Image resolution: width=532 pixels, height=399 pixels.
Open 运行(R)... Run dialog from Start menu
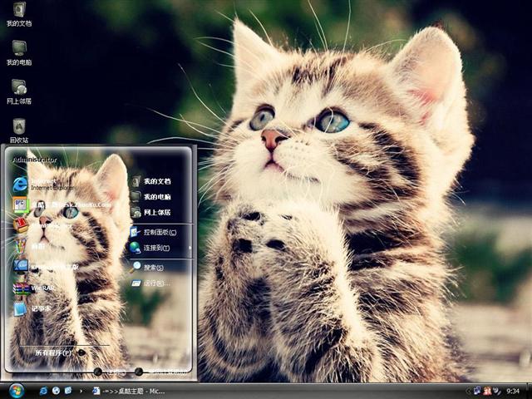[150, 283]
